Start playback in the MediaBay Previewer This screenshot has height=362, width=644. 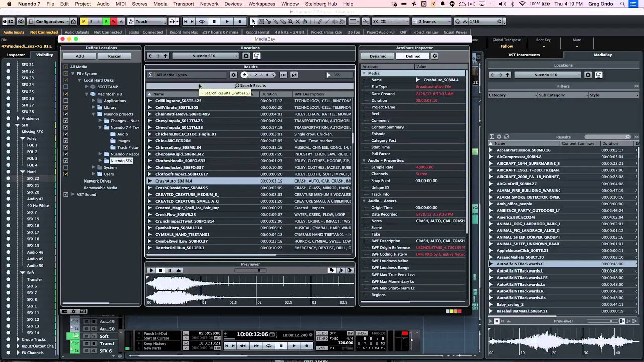click(151, 270)
